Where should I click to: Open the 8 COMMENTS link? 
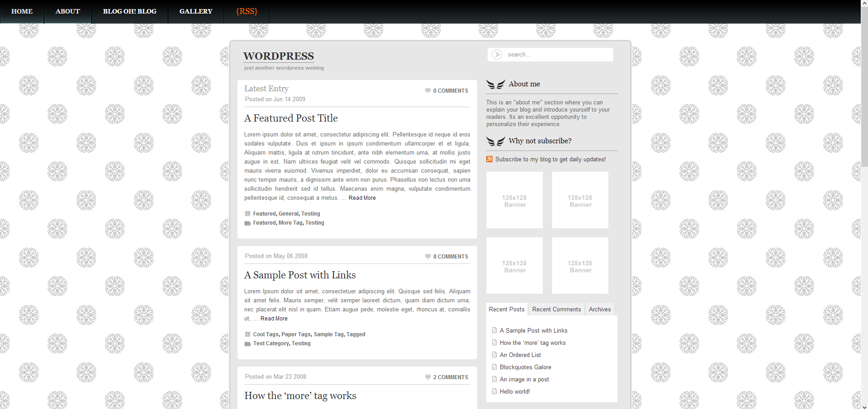click(451, 257)
